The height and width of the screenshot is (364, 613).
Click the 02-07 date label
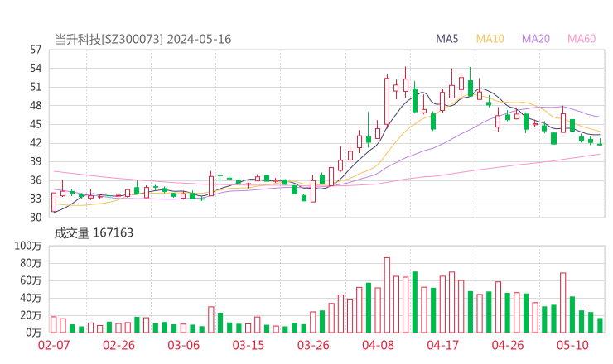click(54, 345)
